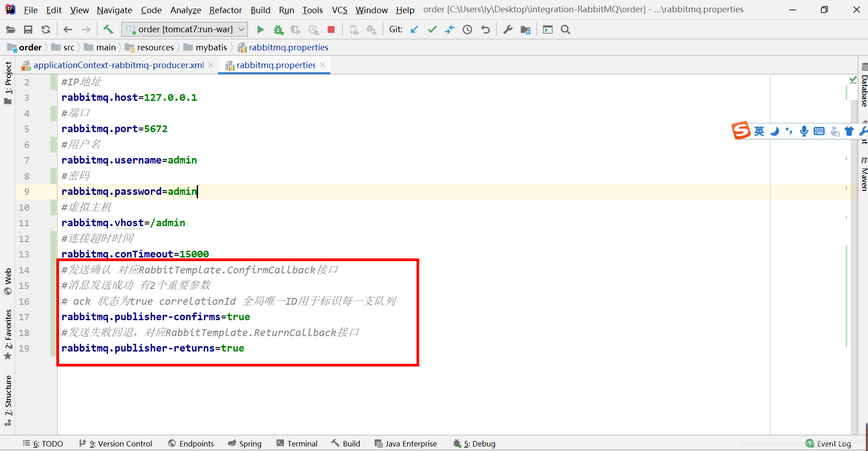Screen dimensions: 868x451
Task: Open the Build tool window
Action: point(346,444)
